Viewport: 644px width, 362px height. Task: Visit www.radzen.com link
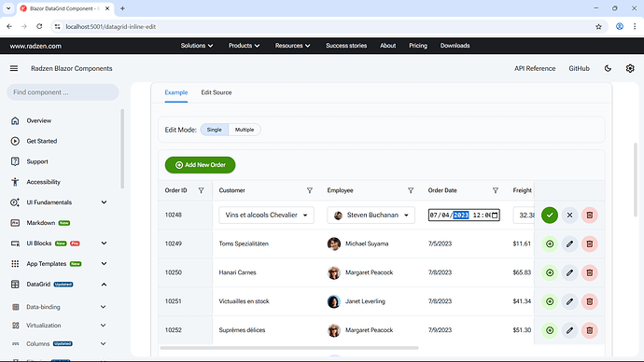[x=35, y=46]
